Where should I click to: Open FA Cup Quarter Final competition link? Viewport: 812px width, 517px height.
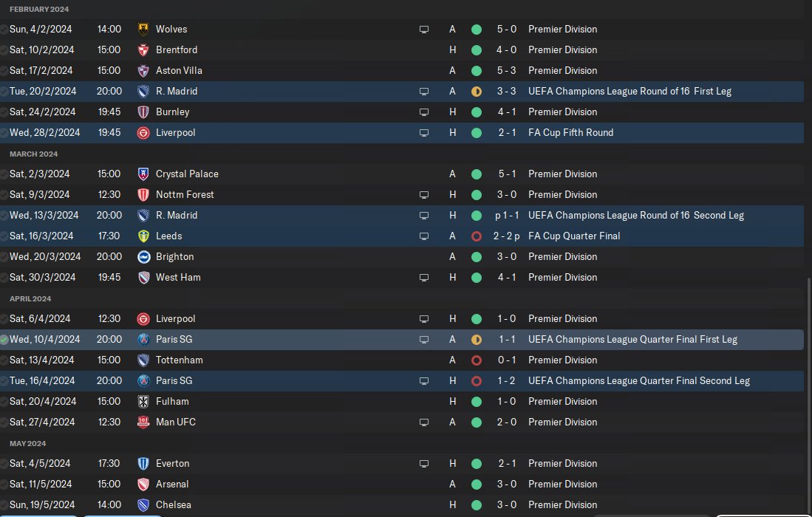click(x=574, y=236)
